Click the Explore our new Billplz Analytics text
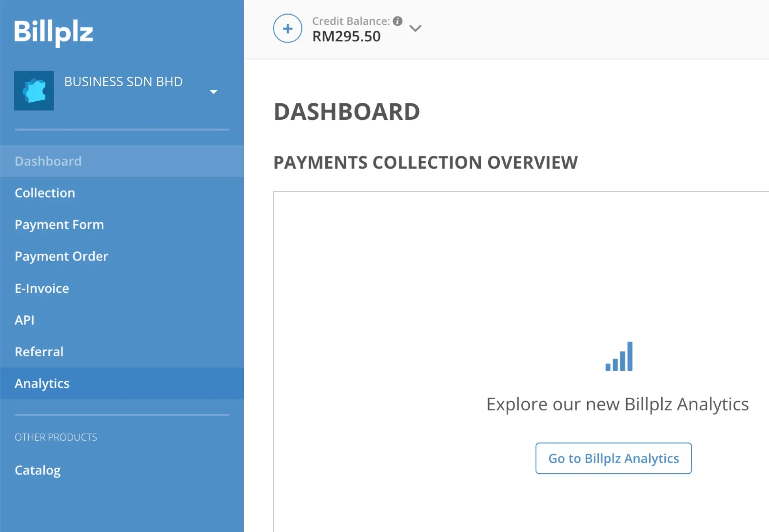The width and height of the screenshot is (769, 532). coord(617,404)
